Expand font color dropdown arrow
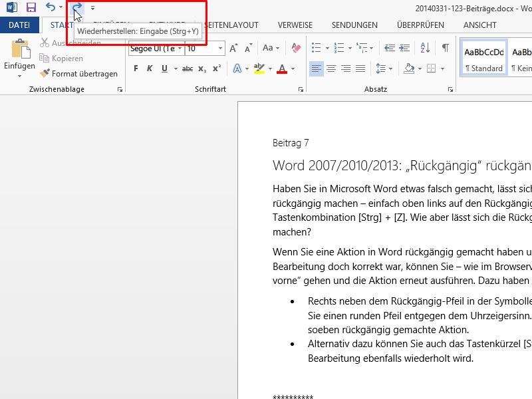 (x=293, y=69)
